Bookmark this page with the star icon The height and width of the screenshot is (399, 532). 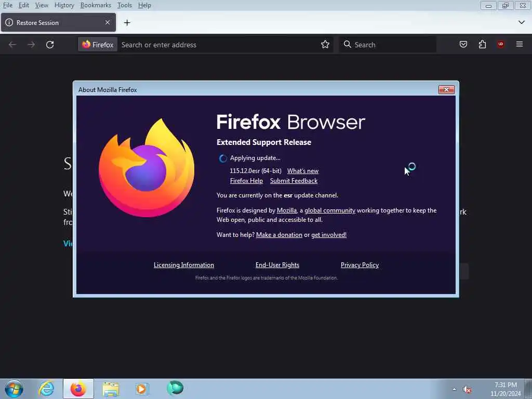pyautogui.click(x=325, y=45)
